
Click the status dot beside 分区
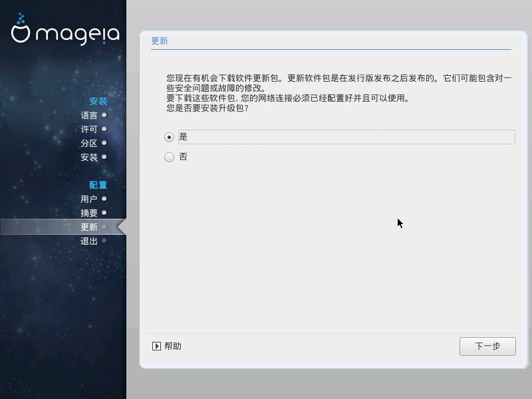click(x=104, y=143)
